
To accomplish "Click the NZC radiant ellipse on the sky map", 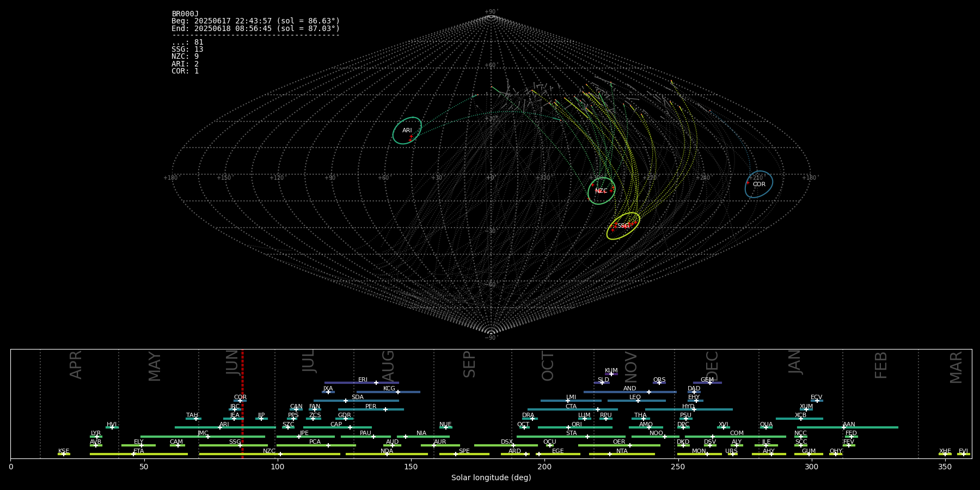I will click(602, 191).
